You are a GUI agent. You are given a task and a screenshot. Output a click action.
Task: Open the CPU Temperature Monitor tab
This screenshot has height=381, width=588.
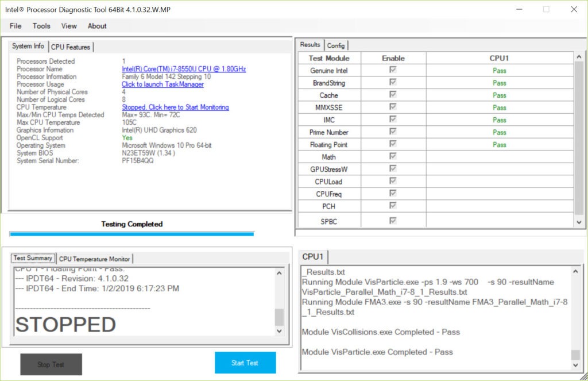[95, 259]
